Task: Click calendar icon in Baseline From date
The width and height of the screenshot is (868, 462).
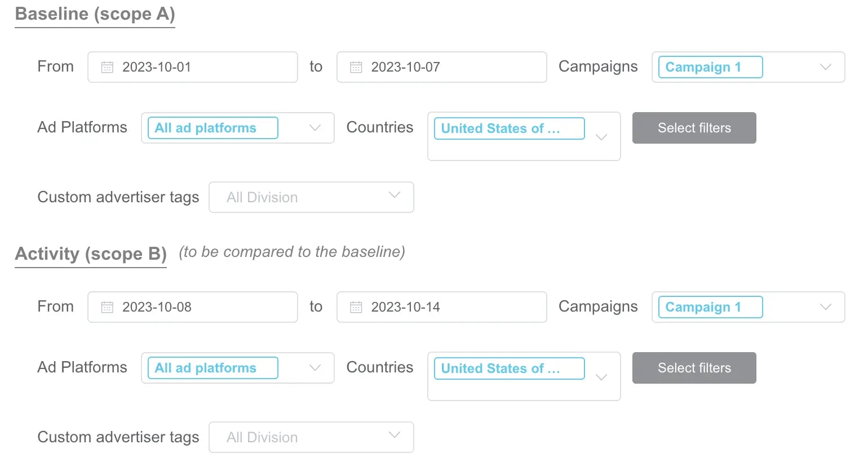Action: tap(107, 67)
